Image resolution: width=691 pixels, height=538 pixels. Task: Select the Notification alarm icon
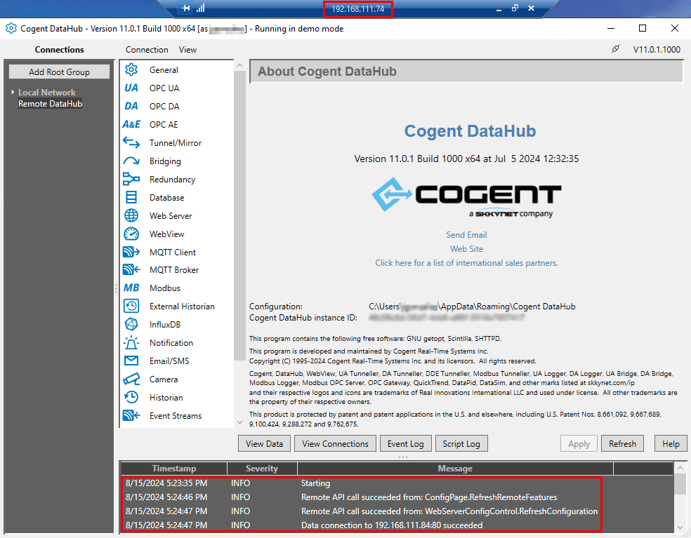coord(131,342)
